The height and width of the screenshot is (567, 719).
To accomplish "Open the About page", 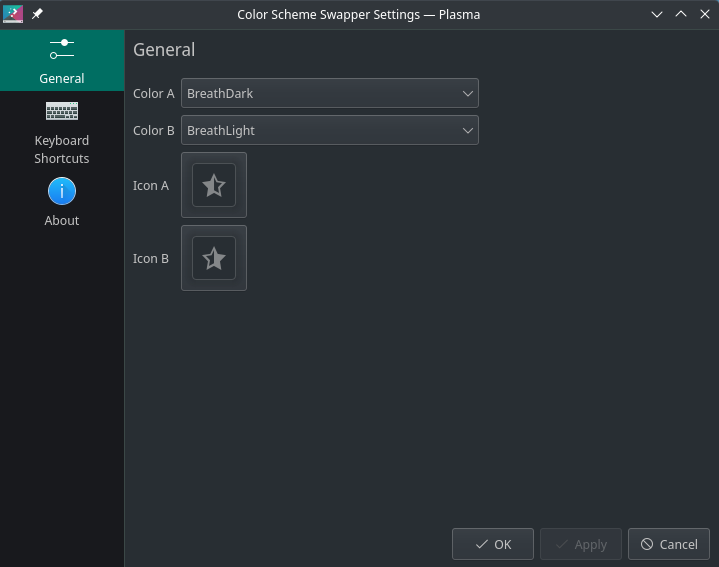I will [x=62, y=202].
